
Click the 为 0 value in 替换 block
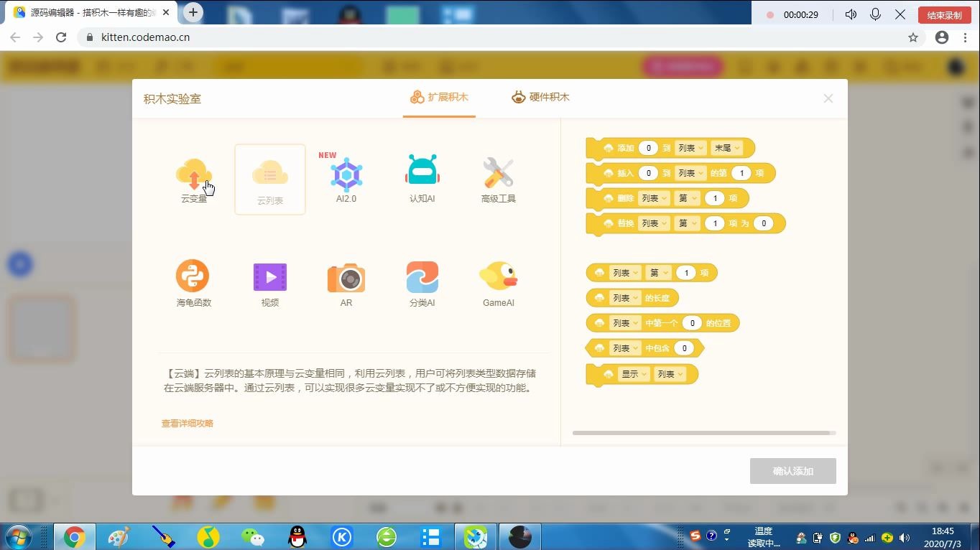764,223
